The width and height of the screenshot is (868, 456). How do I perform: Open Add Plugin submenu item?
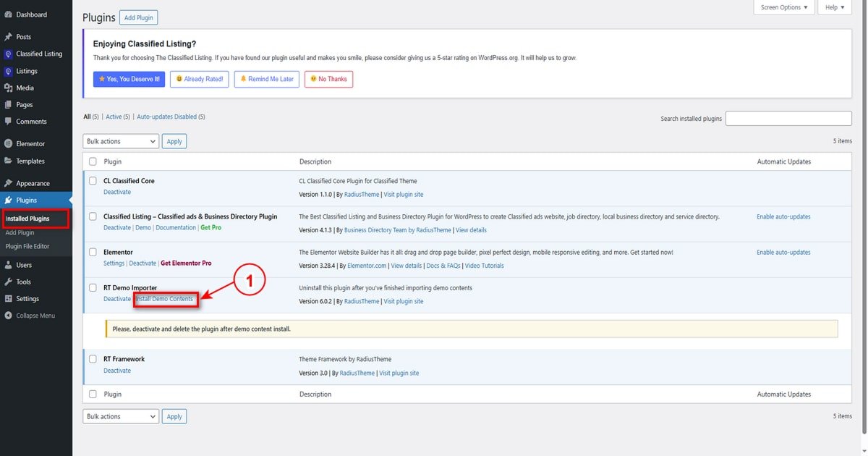click(x=20, y=232)
